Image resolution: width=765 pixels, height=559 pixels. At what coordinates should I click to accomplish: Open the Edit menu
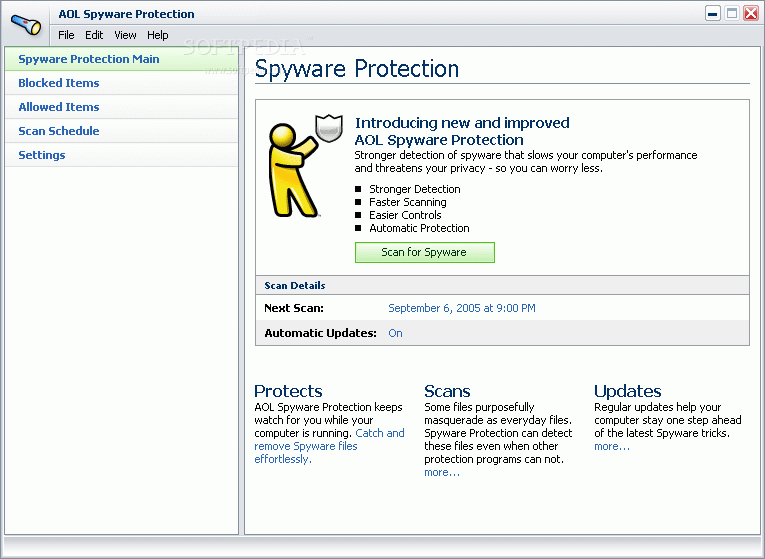pyautogui.click(x=94, y=35)
